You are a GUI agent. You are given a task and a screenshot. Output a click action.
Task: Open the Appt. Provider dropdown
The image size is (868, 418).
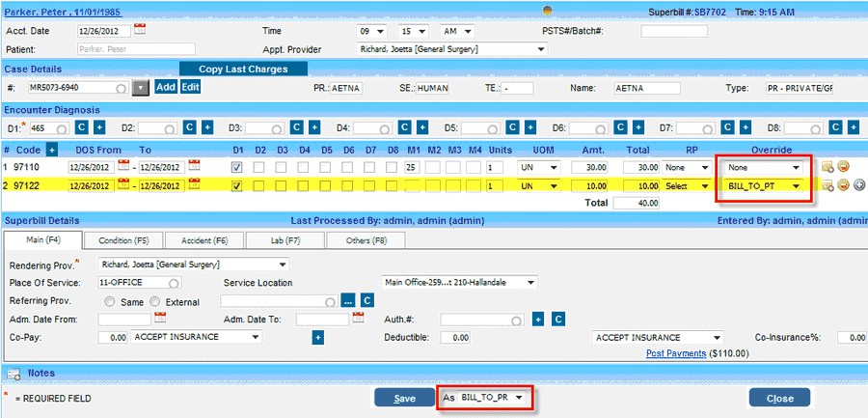point(451,48)
